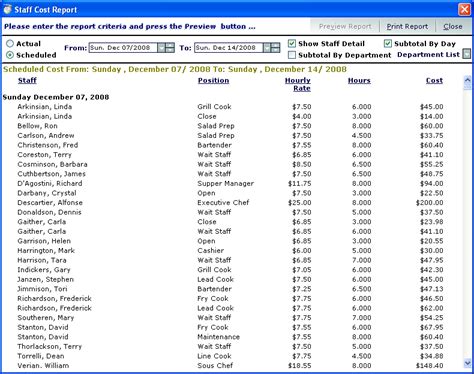
Task: Select the Actual radio button
Action: point(10,44)
